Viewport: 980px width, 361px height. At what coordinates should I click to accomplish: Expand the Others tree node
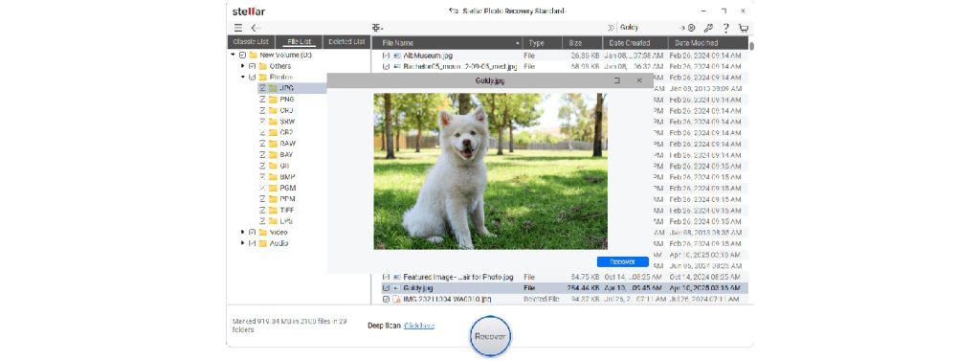pyautogui.click(x=243, y=66)
